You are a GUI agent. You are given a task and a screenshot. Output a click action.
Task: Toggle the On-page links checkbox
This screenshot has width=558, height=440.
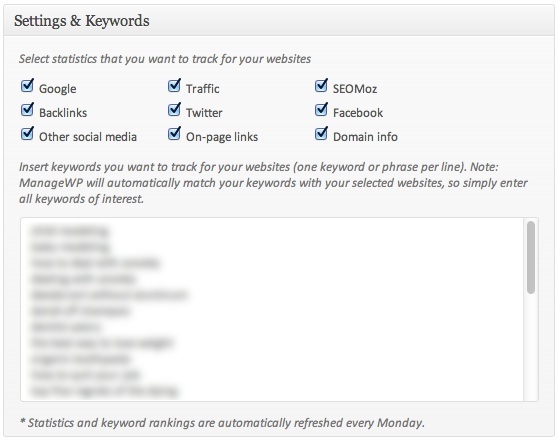click(174, 134)
